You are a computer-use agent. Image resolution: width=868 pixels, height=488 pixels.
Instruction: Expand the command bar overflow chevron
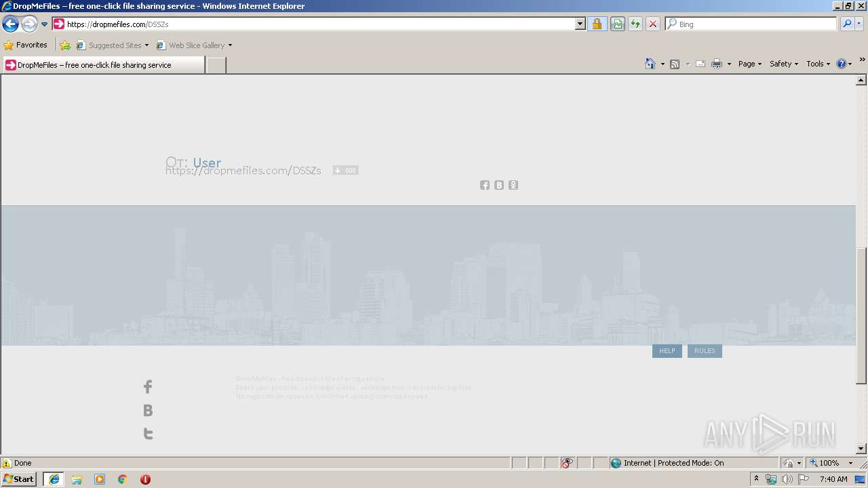862,60
